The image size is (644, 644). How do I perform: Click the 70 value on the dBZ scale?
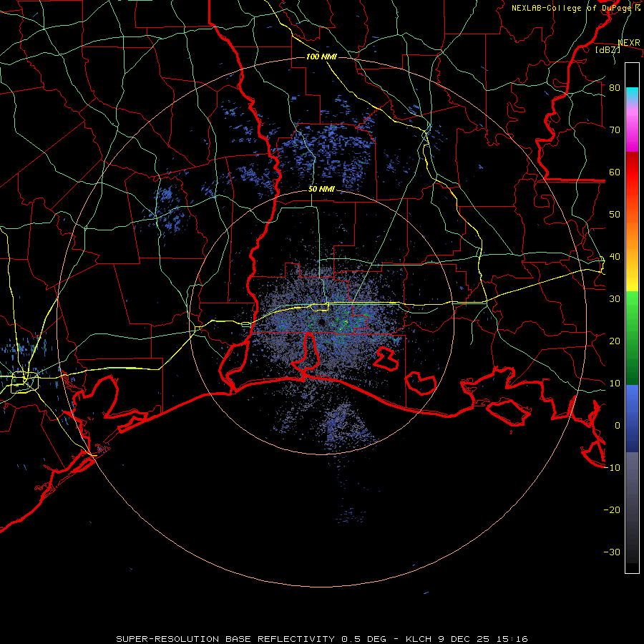pyautogui.click(x=615, y=130)
